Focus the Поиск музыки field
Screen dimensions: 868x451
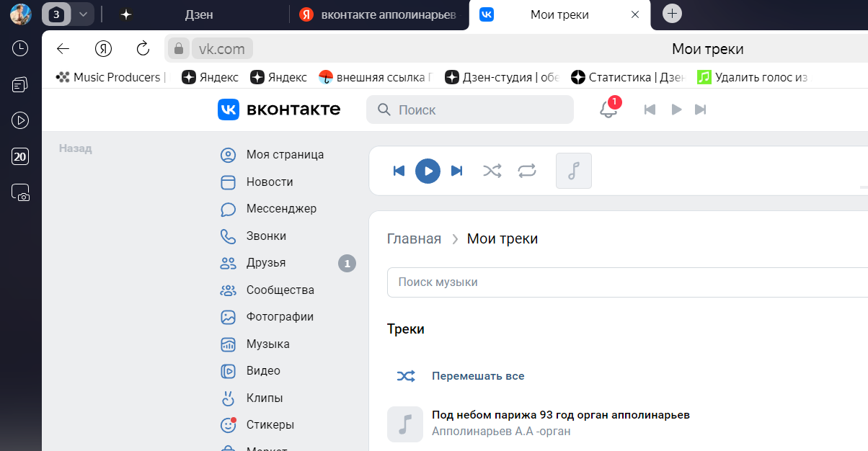627,282
